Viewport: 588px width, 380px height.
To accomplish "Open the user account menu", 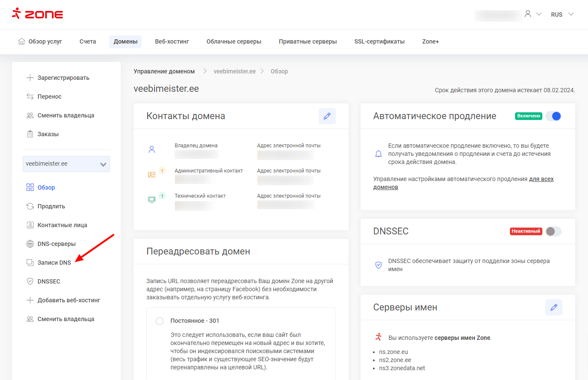I will pyautogui.click(x=533, y=15).
